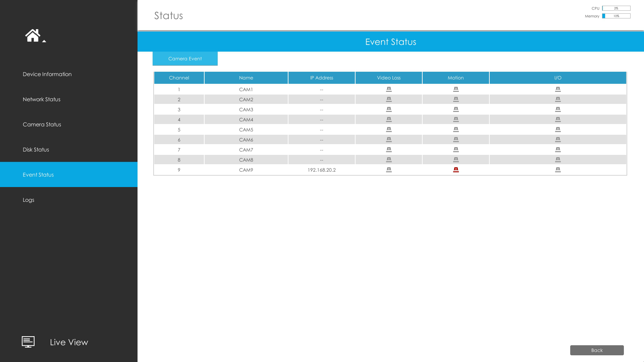Click the I/O status icon for CAM5
Screen dimensions: 644x362
pos(558,129)
